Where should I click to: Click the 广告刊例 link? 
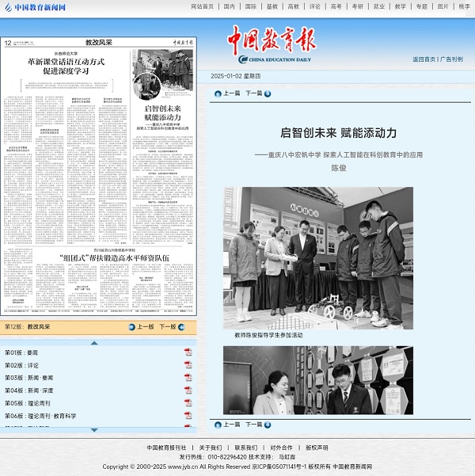click(451, 59)
